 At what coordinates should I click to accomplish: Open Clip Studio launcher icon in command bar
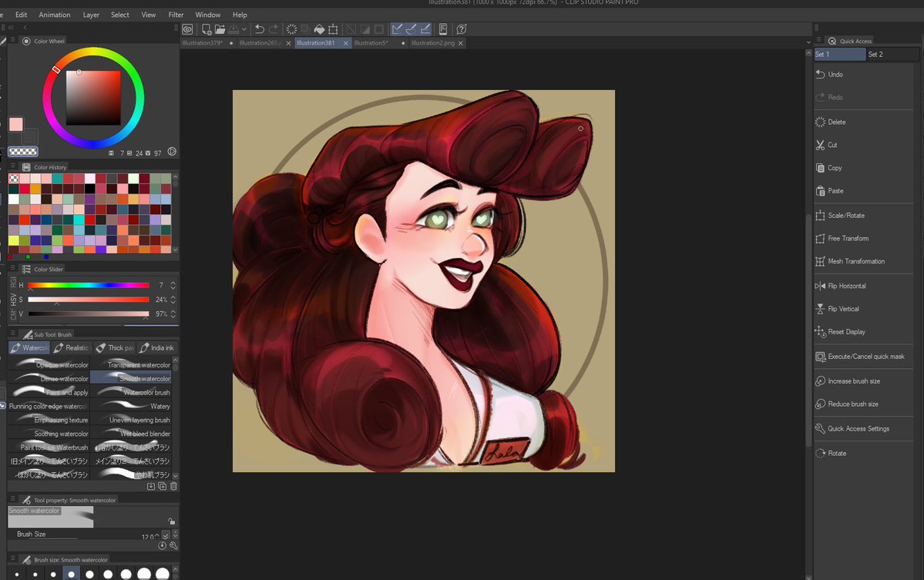[187, 28]
